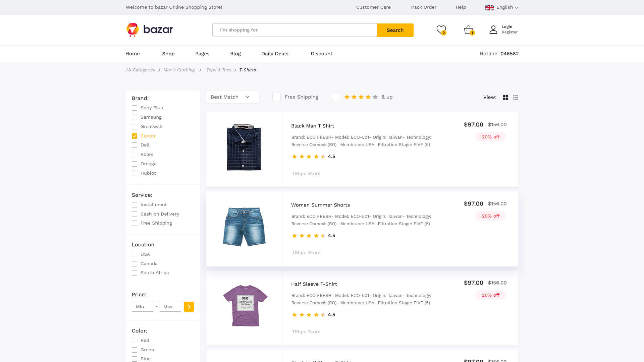Click star rating of Black Man T Shirt
644x362 pixels.
[309, 157]
